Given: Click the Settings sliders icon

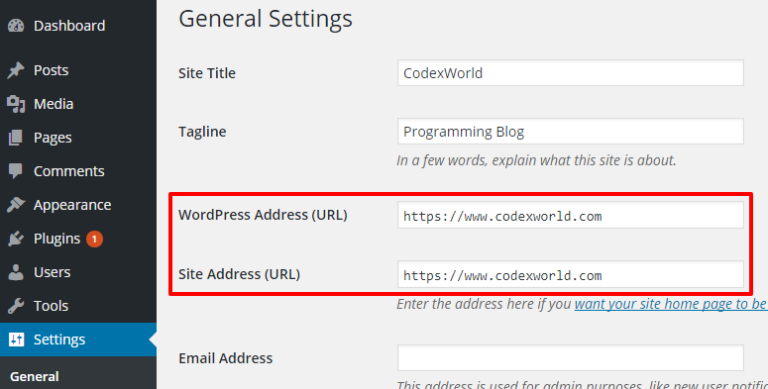Looking at the screenshot, I should pyautogui.click(x=16, y=340).
